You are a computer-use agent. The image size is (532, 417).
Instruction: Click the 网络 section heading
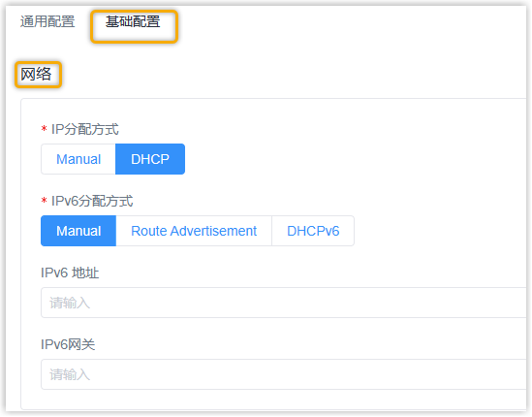[36, 74]
